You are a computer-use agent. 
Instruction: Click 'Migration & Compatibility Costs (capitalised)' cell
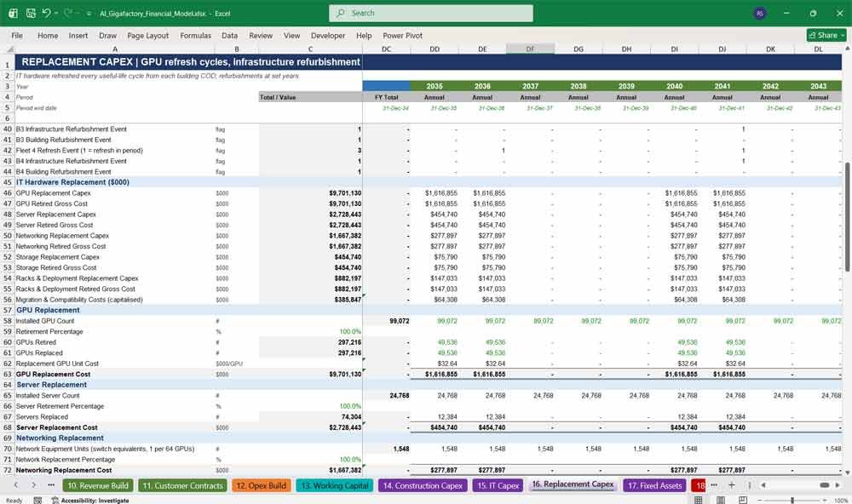(x=79, y=300)
